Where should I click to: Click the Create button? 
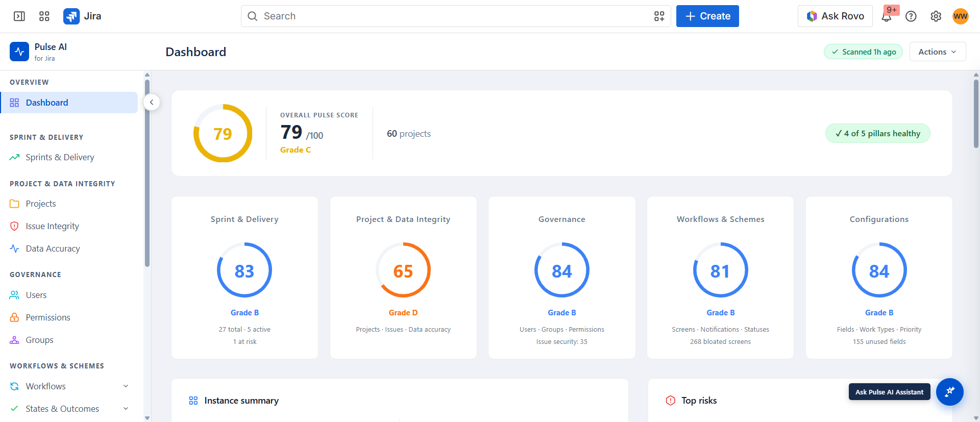(x=707, y=16)
